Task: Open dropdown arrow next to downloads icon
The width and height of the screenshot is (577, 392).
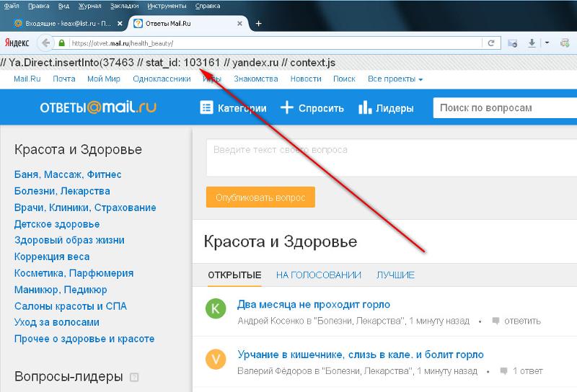Action: (x=547, y=43)
